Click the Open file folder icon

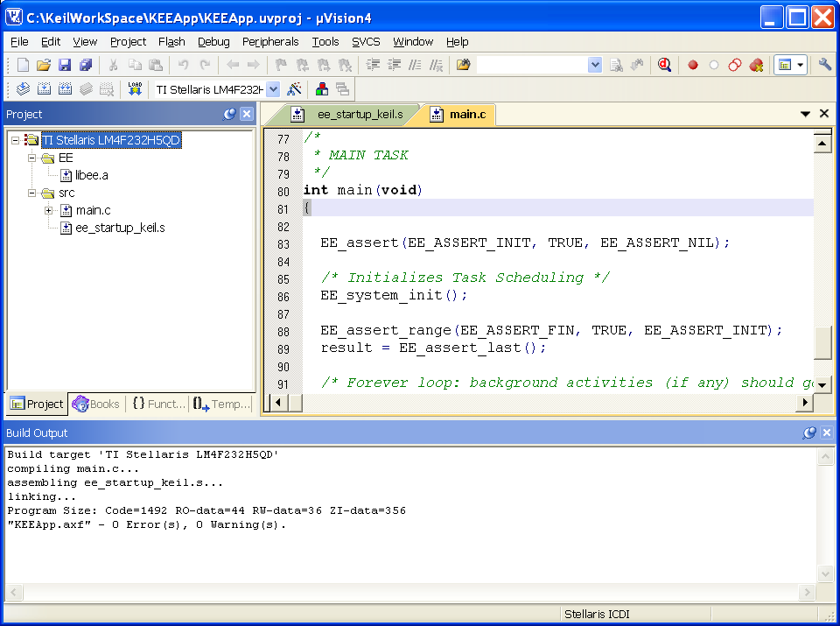pos(44,65)
